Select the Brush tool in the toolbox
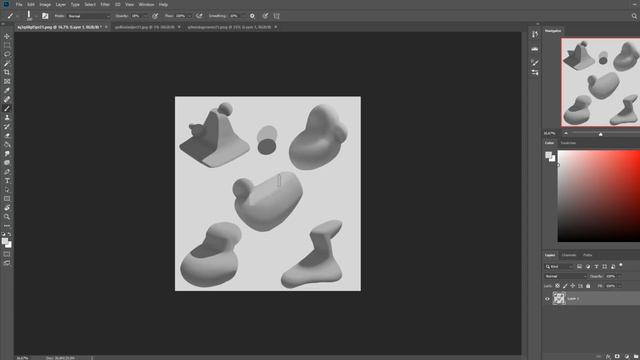Viewport: 640px width, 360px height. [7, 109]
